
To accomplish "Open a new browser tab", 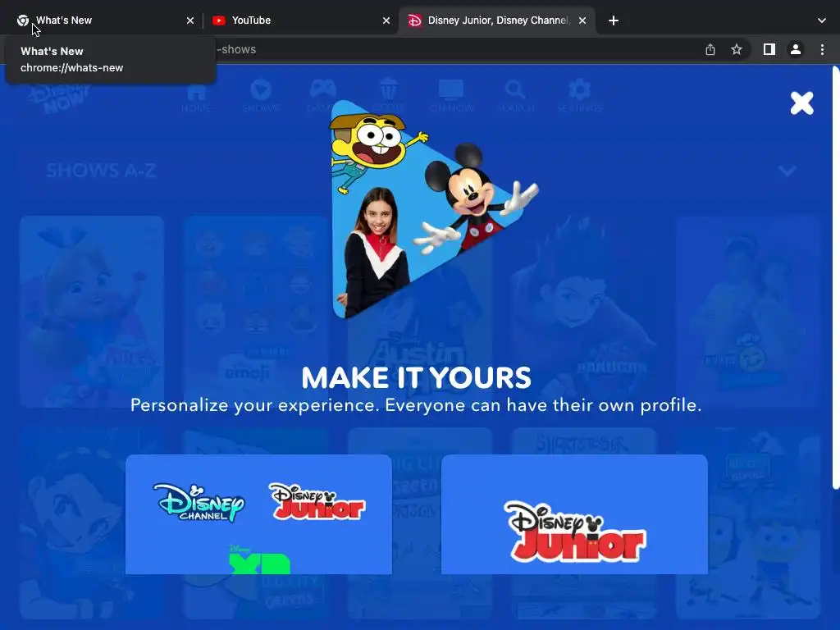I will point(614,21).
